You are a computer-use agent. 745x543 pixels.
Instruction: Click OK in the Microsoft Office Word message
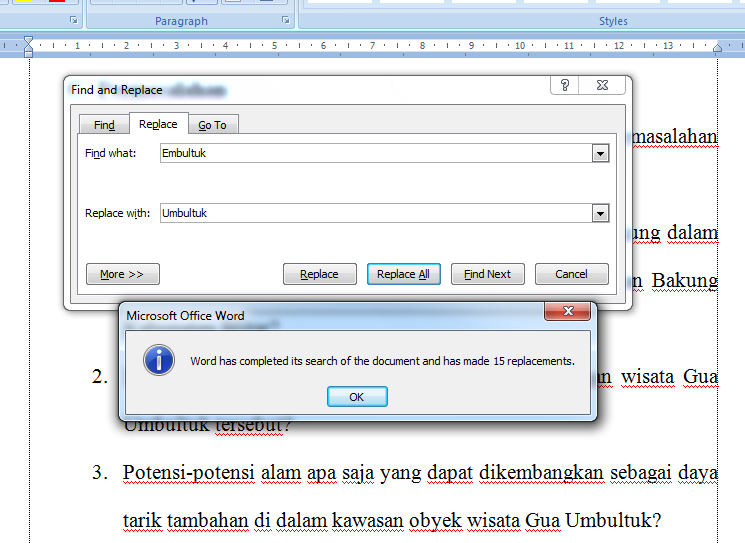(x=357, y=397)
